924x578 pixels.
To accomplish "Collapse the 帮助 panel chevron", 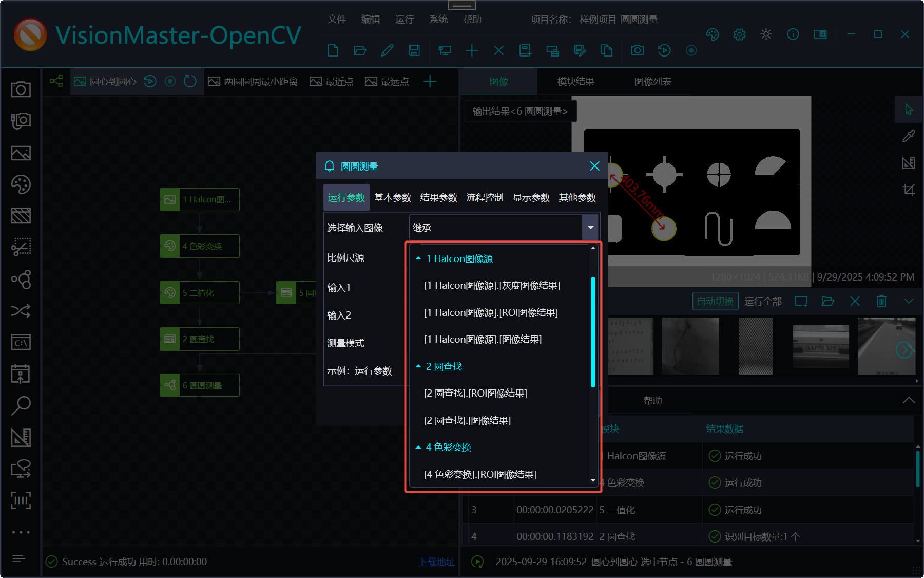I will [x=909, y=400].
